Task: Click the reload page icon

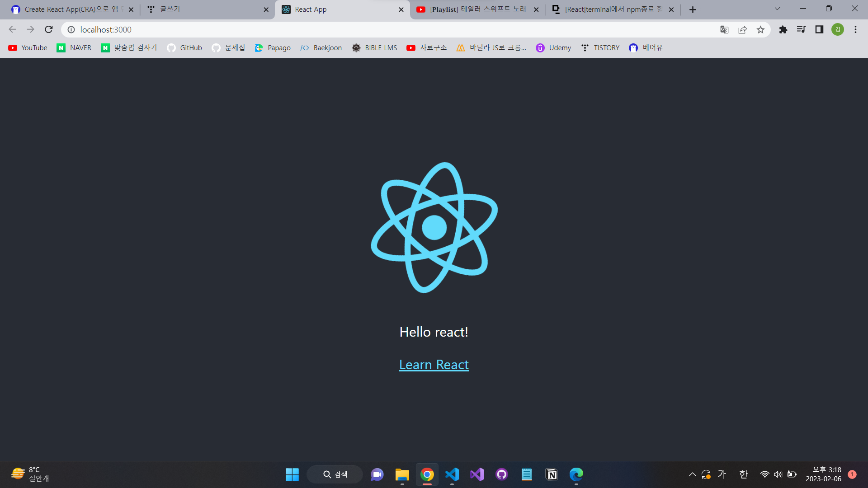Action: click(49, 30)
